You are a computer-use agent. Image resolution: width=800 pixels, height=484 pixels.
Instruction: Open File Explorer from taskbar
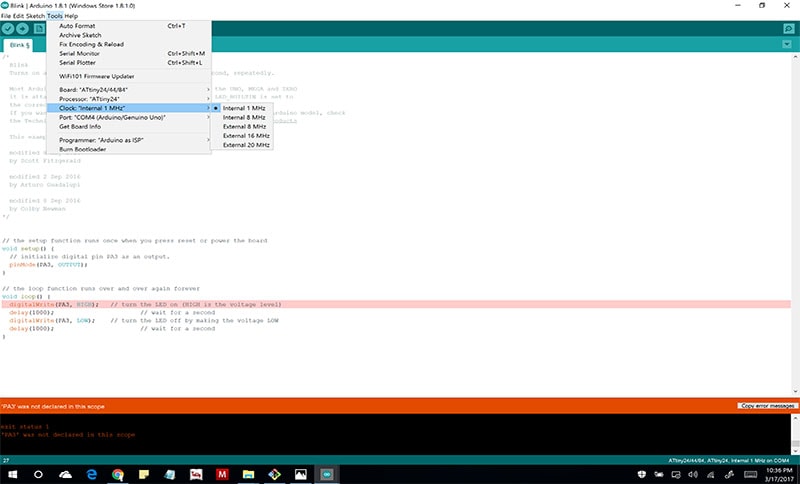click(248, 474)
